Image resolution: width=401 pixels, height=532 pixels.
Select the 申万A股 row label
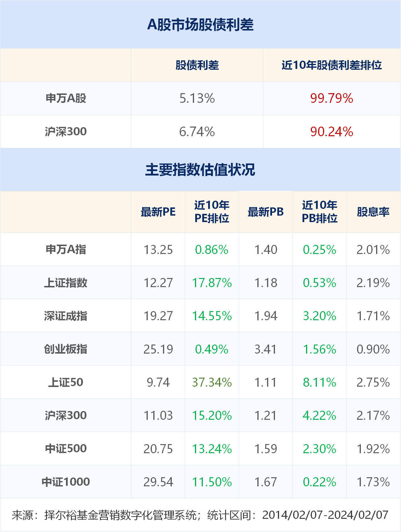66,98
